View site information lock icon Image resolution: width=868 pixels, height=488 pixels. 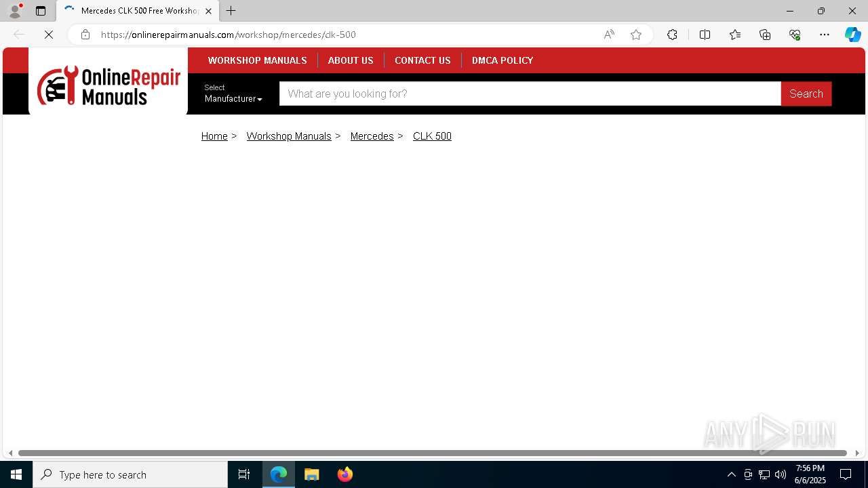point(85,35)
